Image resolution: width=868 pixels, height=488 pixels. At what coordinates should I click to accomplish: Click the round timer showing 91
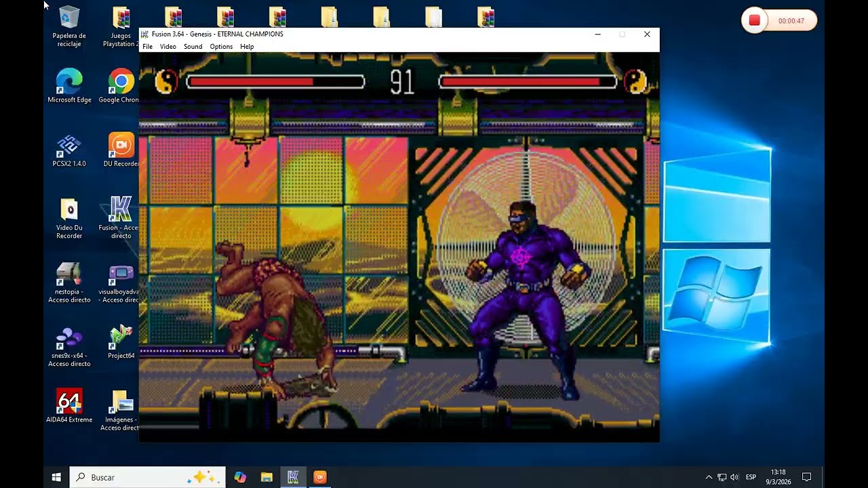tap(402, 82)
